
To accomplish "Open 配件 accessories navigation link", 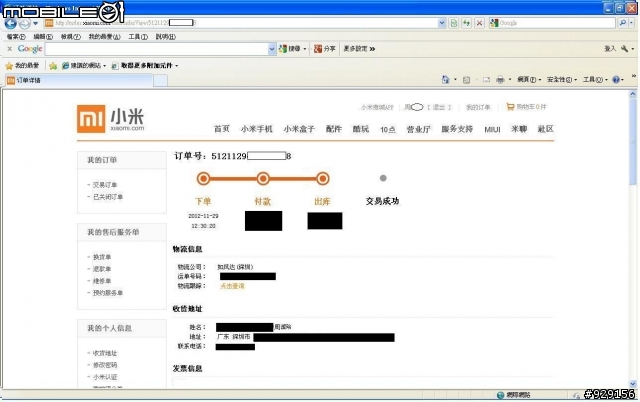I will [333, 129].
